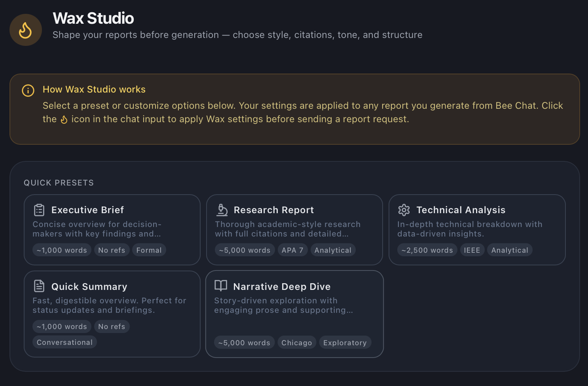Click the Narrative Deep Dive book icon
Image resolution: width=588 pixels, height=386 pixels.
(221, 286)
